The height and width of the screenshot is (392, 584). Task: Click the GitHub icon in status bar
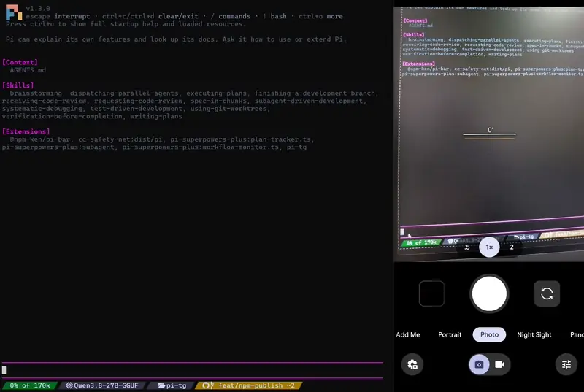pyautogui.click(x=206, y=385)
